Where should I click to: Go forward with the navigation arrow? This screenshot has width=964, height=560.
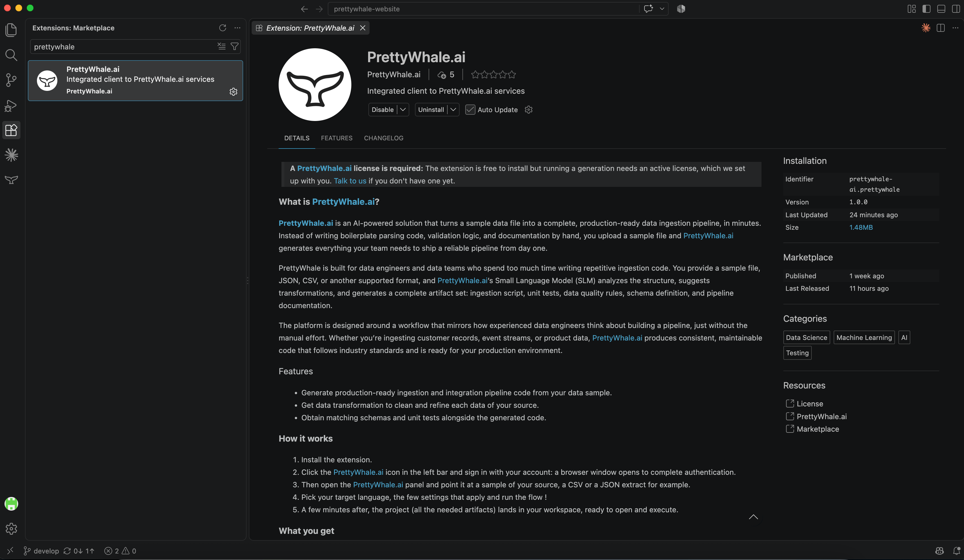[x=319, y=9]
